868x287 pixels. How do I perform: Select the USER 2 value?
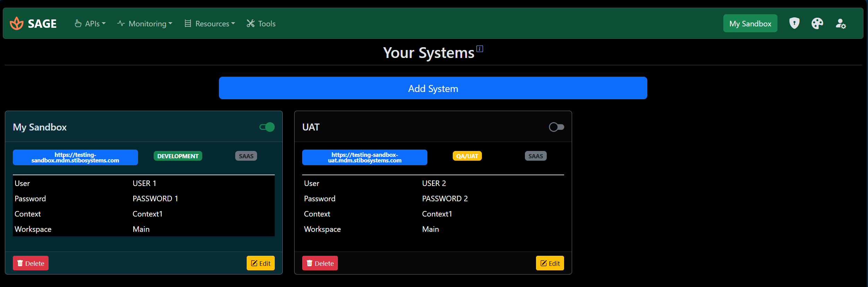[x=434, y=183]
